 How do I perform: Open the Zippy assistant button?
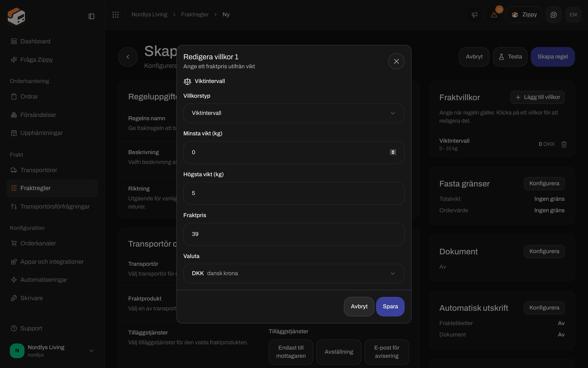click(x=524, y=15)
